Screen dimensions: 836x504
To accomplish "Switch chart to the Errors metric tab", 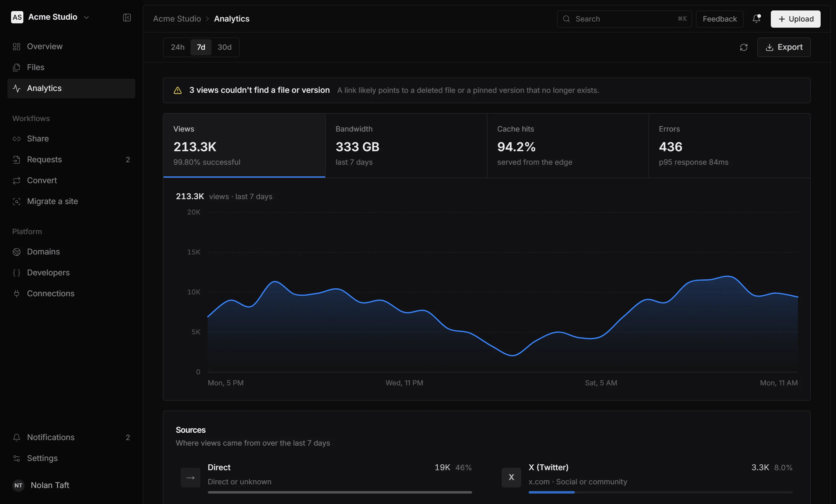I will 729,145.
